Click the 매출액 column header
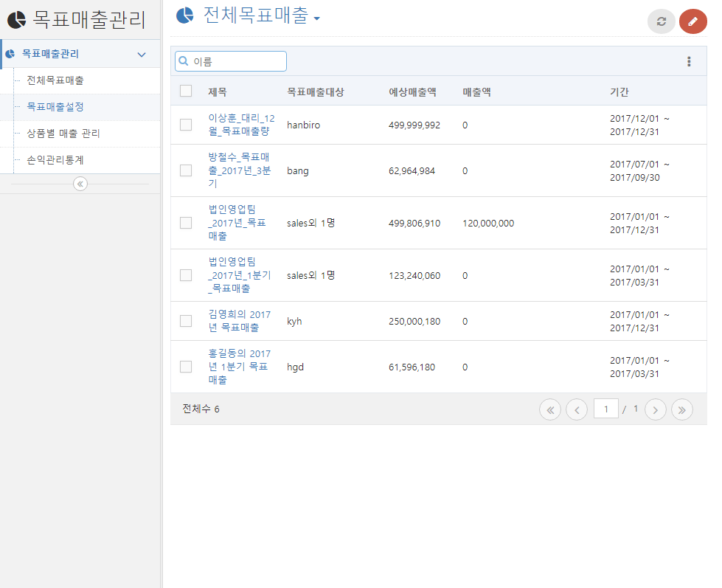This screenshot has height=588, width=722. (x=476, y=91)
